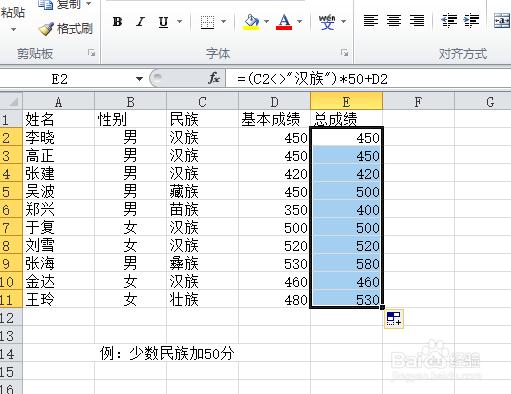
Task: Select the cell containing 吴波
Action: click(x=58, y=191)
